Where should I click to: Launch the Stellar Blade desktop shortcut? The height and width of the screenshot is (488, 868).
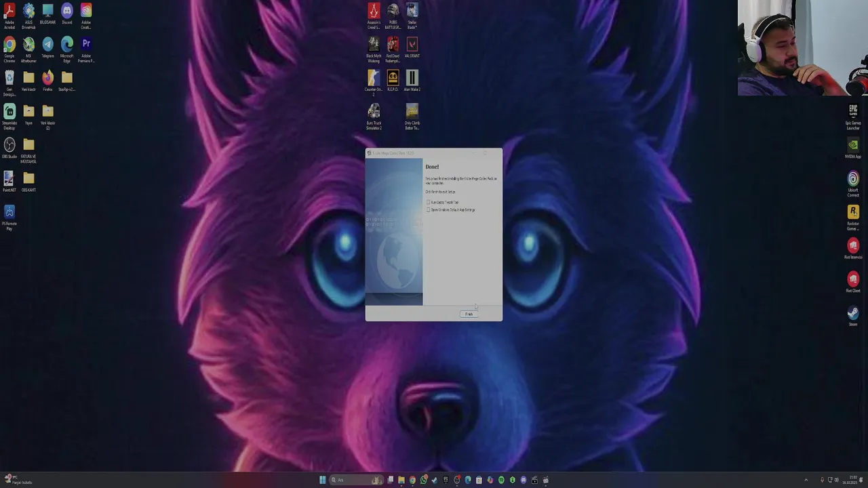pos(412,16)
